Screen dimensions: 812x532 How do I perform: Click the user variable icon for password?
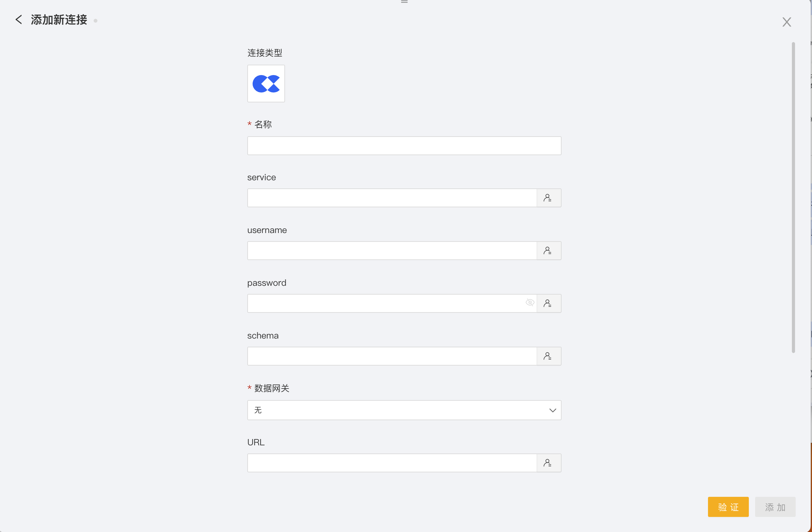pos(548,303)
